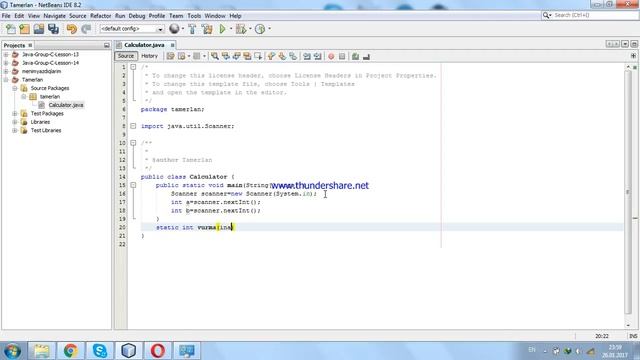This screenshot has width=640, height=360.
Task: Click the Profile Project clock icon
Action: [260, 29]
